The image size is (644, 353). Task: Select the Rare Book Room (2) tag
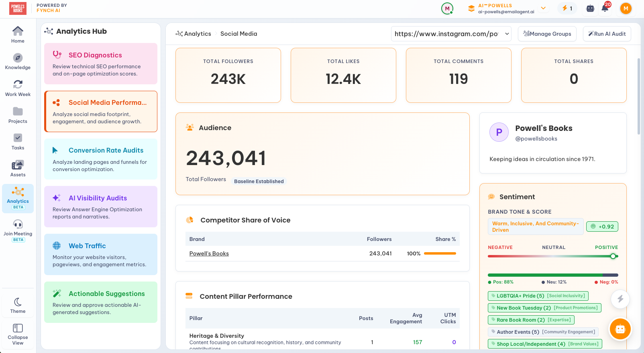(x=531, y=320)
